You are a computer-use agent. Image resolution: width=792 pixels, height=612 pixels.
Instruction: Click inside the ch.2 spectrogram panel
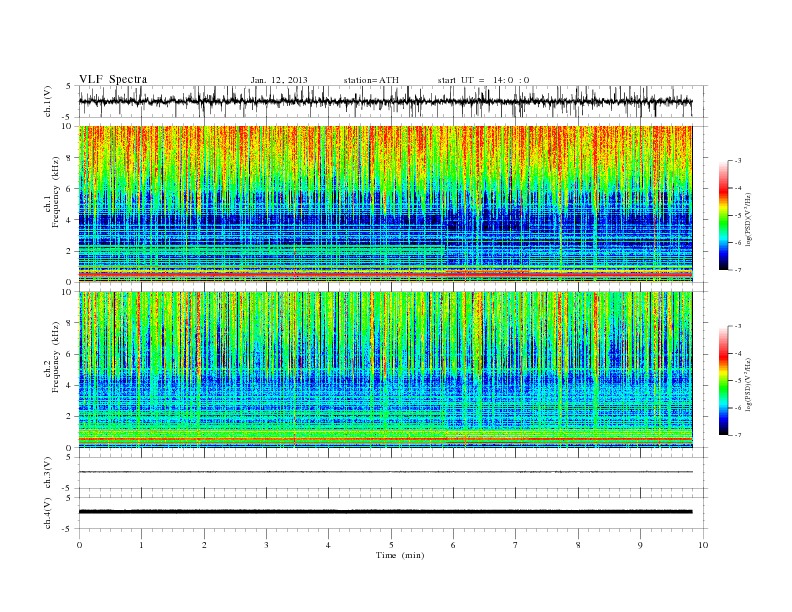click(x=385, y=370)
